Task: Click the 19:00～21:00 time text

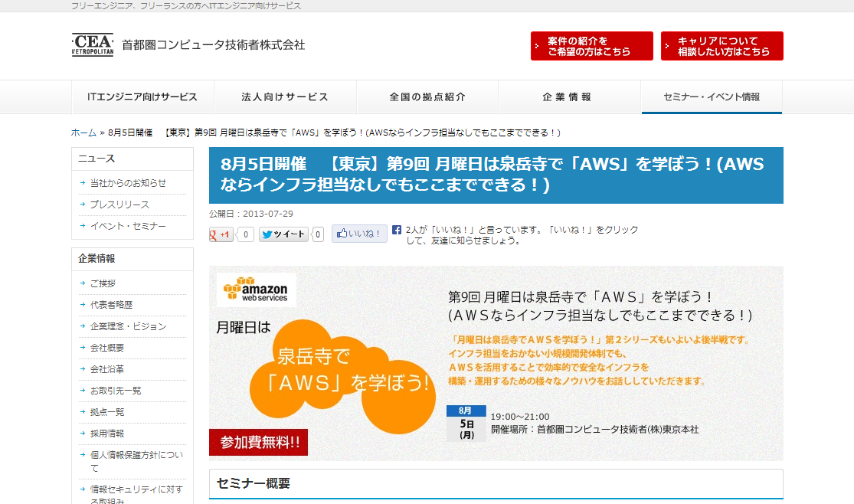Action: pos(520,417)
